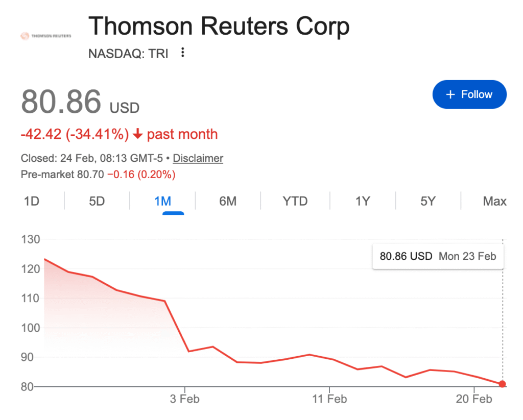Show the Max time range

pyautogui.click(x=494, y=201)
